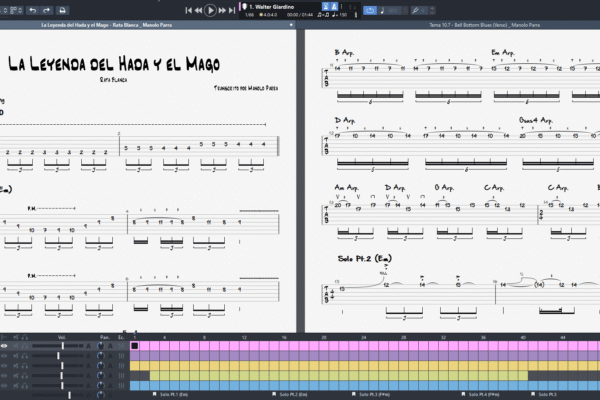The height and width of the screenshot is (400, 600).
Task: Click the pan knob of the pink track
Action: coord(101,346)
